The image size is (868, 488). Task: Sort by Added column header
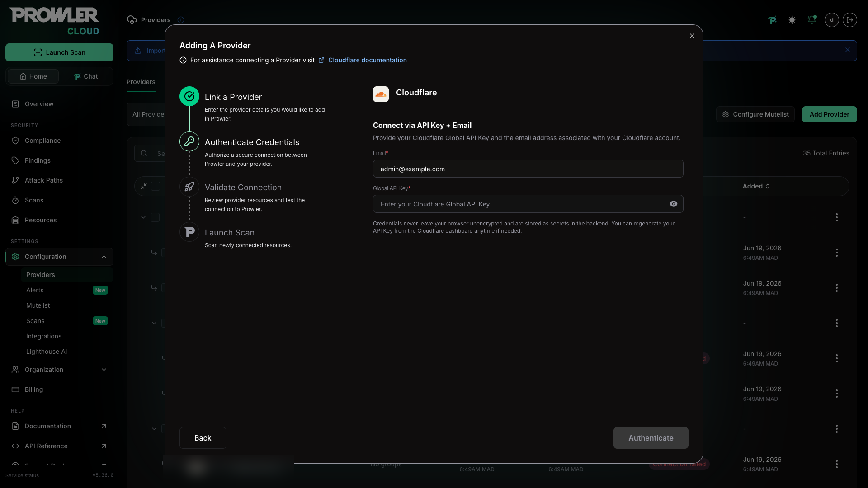point(756,186)
